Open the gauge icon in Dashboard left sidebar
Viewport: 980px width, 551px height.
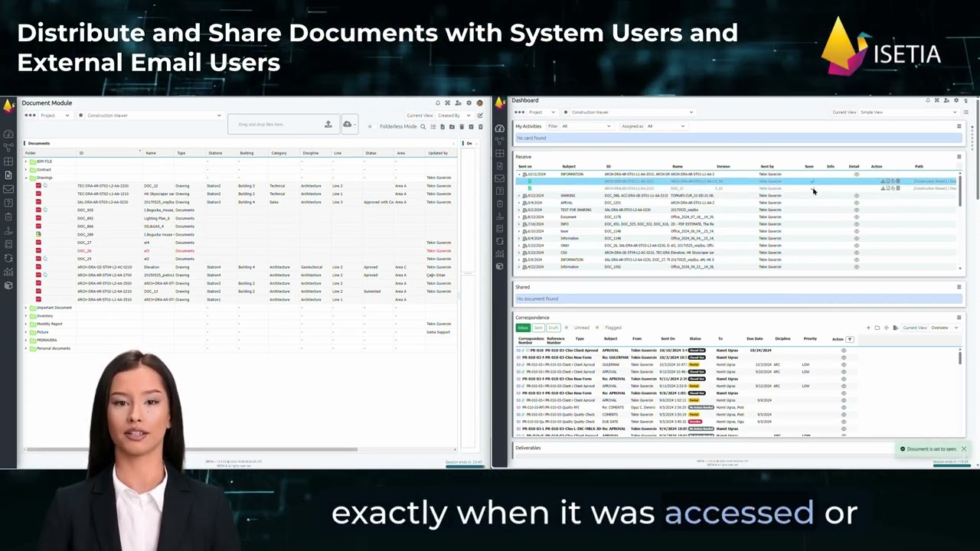[500, 129]
